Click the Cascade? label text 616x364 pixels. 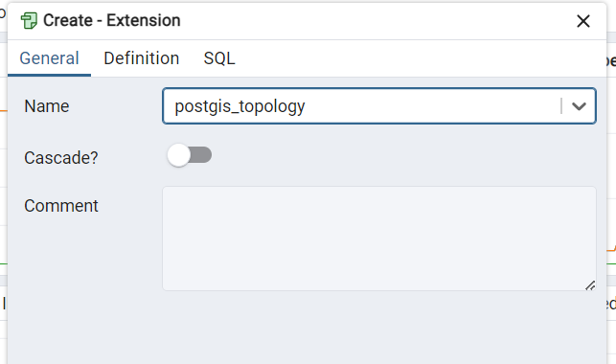(x=61, y=158)
